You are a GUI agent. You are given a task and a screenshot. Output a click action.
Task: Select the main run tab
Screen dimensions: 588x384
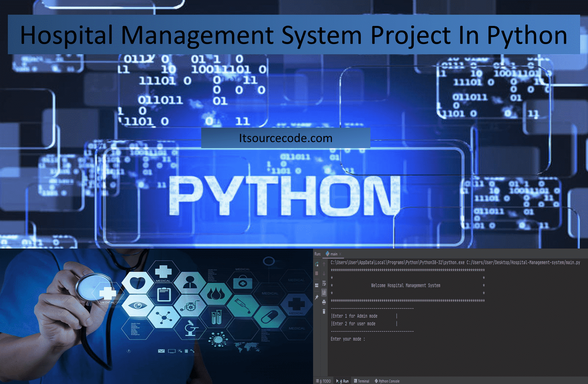click(334, 254)
